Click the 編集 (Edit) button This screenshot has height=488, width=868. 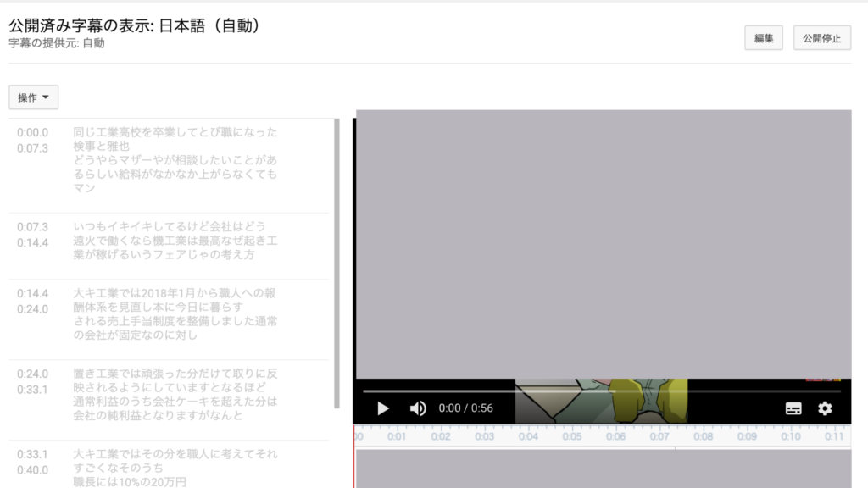[764, 38]
